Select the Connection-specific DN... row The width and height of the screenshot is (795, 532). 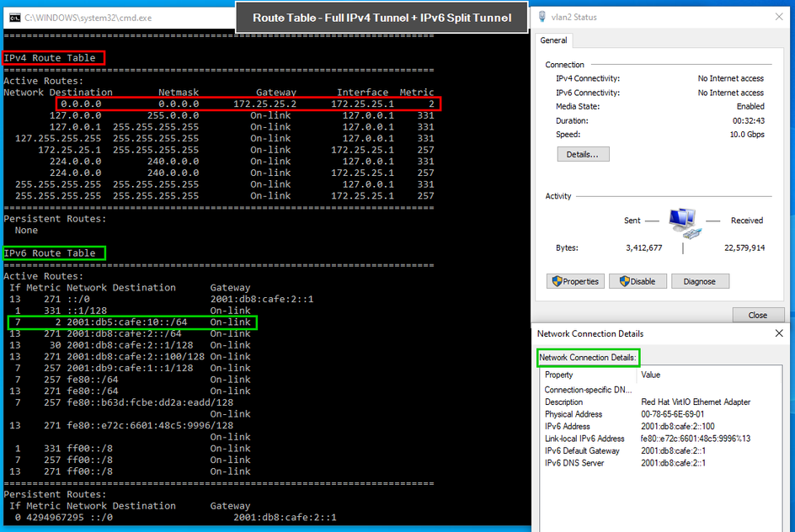(x=659, y=390)
